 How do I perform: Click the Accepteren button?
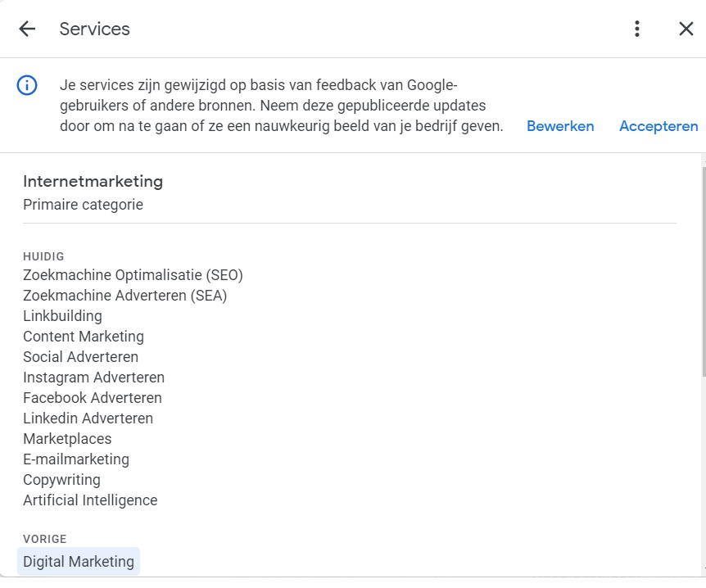(658, 126)
